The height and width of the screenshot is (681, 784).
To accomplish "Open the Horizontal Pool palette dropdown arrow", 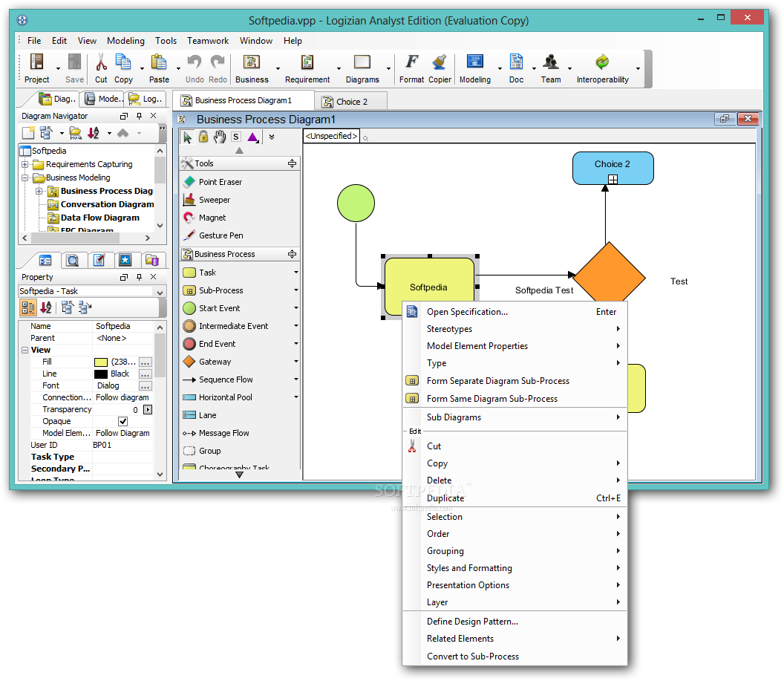I will coord(296,397).
